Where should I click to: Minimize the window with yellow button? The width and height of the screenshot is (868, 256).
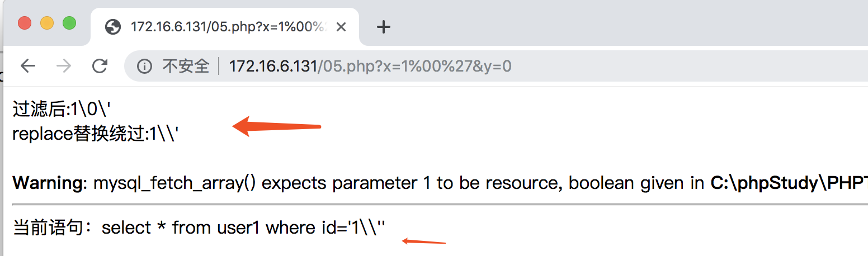[x=47, y=23]
